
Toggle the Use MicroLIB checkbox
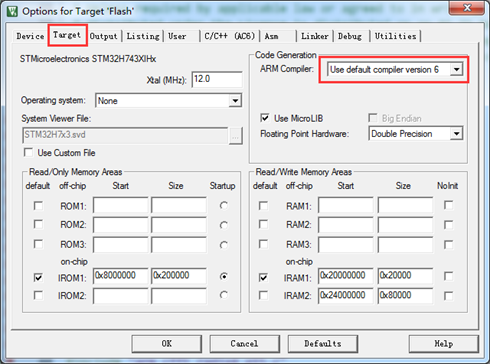click(265, 118)
